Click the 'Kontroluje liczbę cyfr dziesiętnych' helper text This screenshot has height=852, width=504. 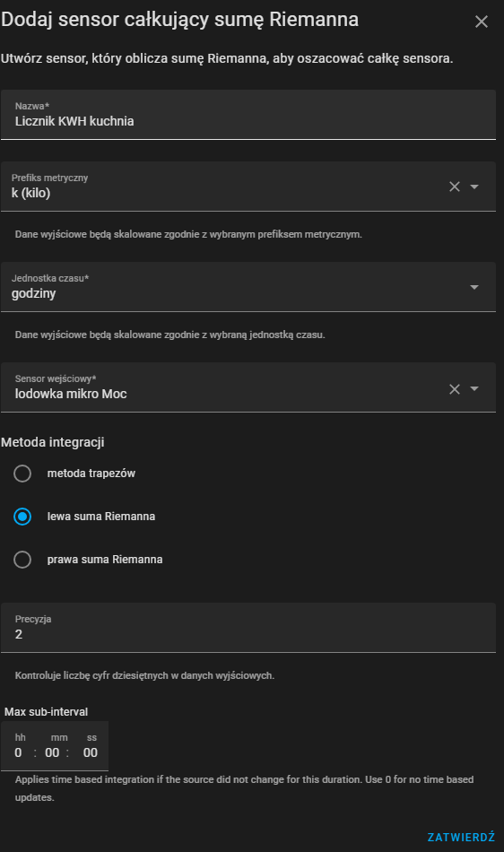point(144,675)
